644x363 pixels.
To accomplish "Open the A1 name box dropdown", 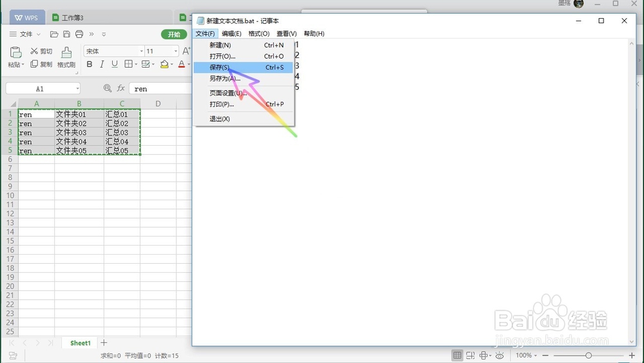I will click(x=77, y=88).
